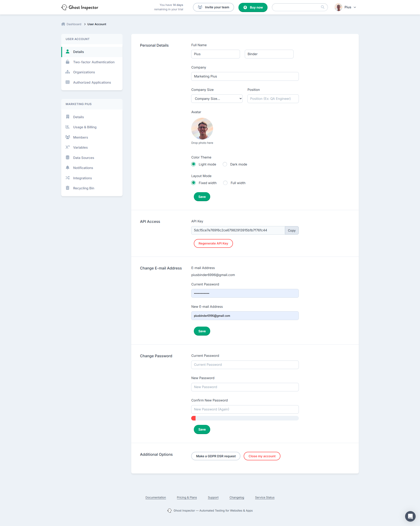Select the Dark mode radio button
This screenshot has height=526, width=420.
(225, 164)
